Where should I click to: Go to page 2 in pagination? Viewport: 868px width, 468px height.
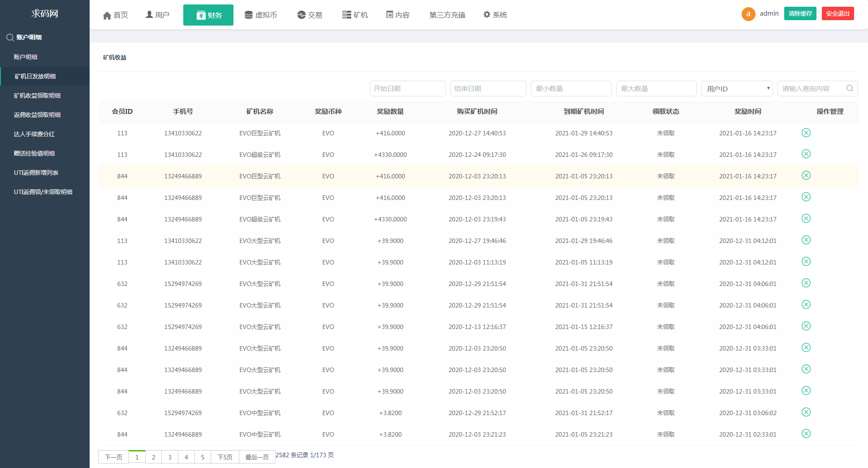[x=153, y=457]
